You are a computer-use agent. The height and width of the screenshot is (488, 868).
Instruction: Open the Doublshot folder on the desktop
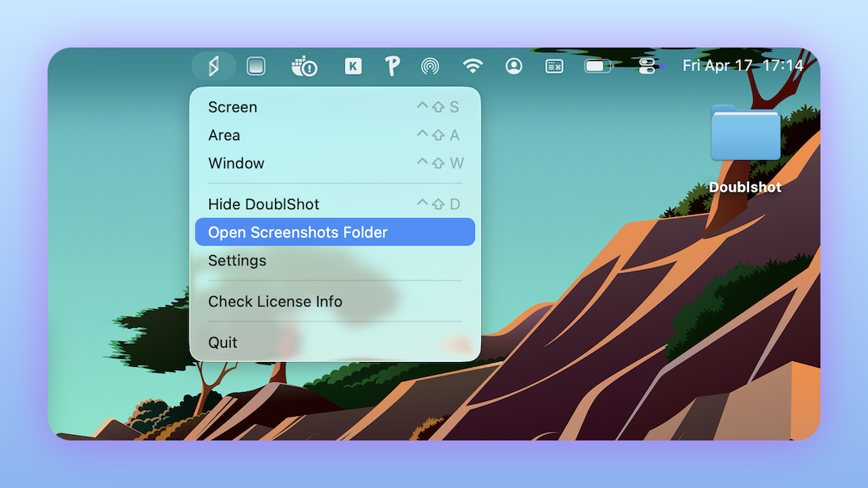point(745,133)
